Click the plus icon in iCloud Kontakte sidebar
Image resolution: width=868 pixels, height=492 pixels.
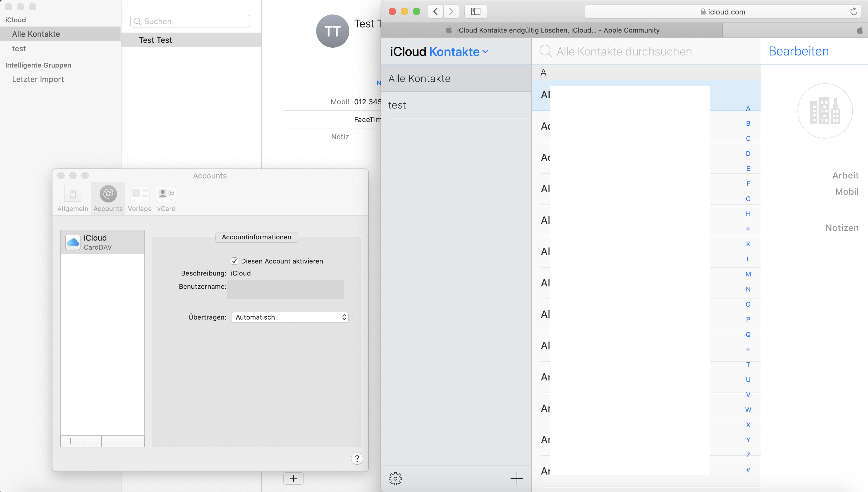516,478
